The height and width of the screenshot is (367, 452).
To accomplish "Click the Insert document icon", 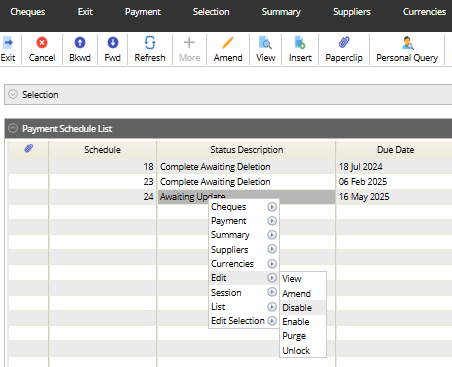I will (300, 43).
